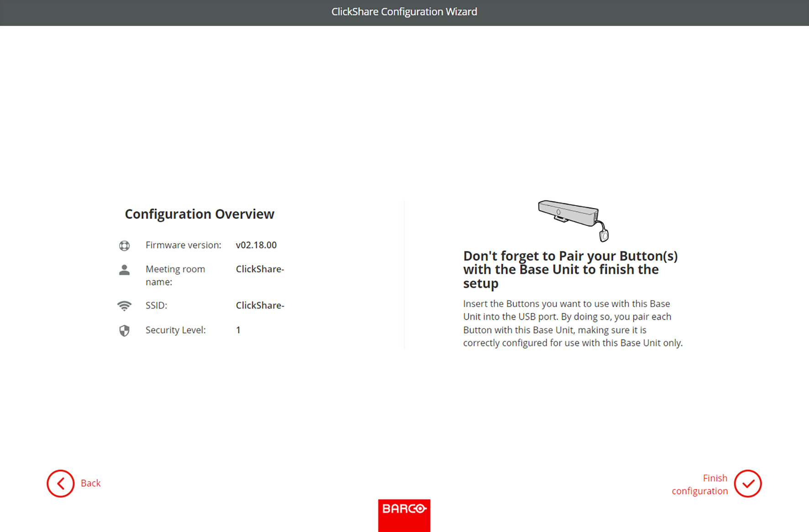This screenshot has width=809, height=532.
Task: Click the Configuration Overview heading
Action: [200, 214]
